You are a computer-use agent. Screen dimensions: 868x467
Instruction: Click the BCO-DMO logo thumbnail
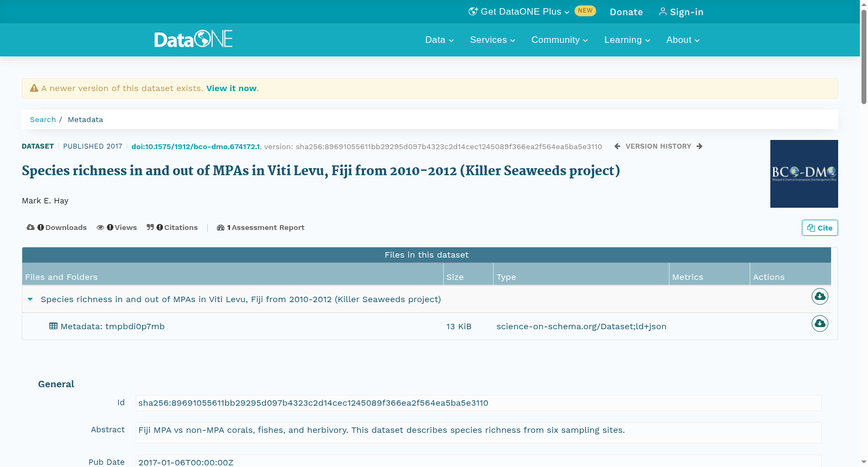804,174
